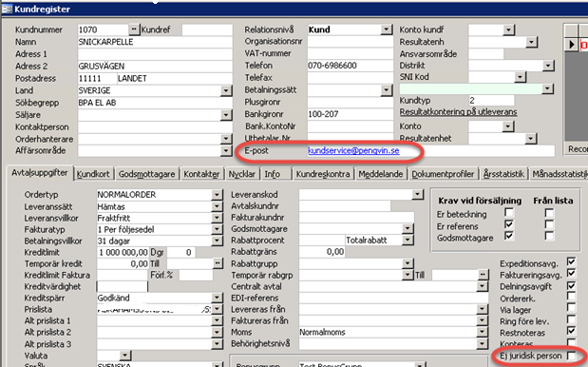Toggle Godsmottagare Från lista checkbox
The image size is (588, 367).
pos(549,237)
